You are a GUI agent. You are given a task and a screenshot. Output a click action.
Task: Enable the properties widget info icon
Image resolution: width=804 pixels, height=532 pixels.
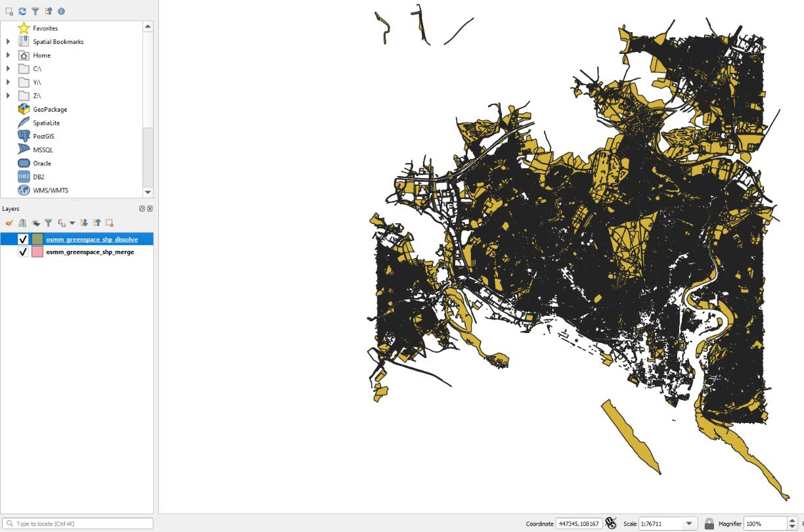61,11
